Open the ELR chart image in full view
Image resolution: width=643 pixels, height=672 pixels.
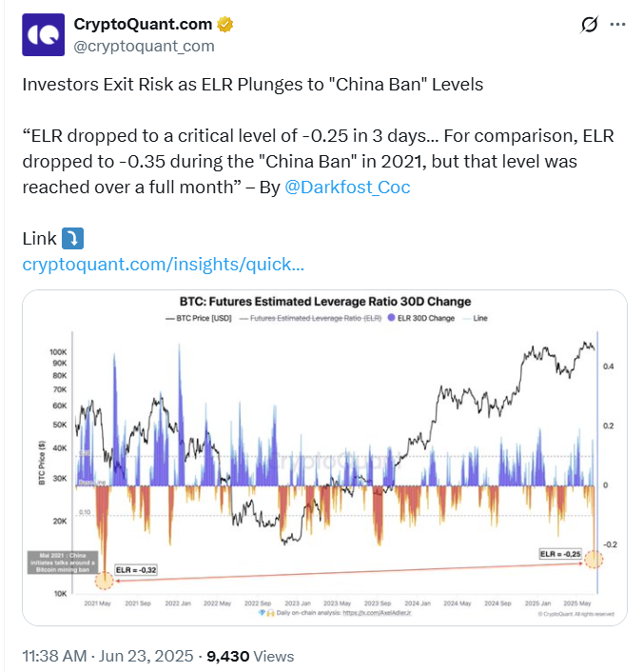tap(323, 457)
